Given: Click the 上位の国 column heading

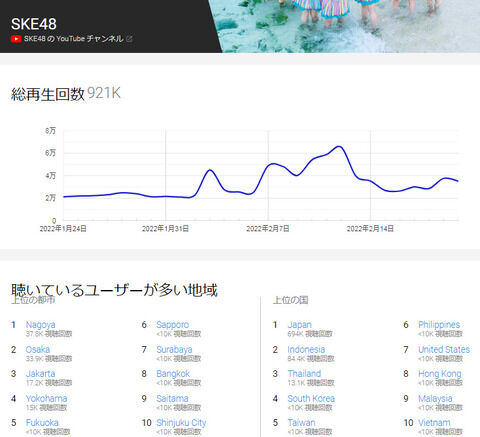Looking at the screenshot, I should (x=290, y=300).
